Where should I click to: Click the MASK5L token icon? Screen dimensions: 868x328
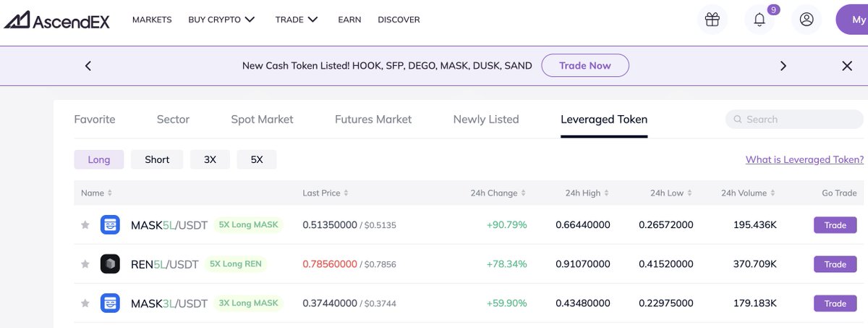point(110,225)
